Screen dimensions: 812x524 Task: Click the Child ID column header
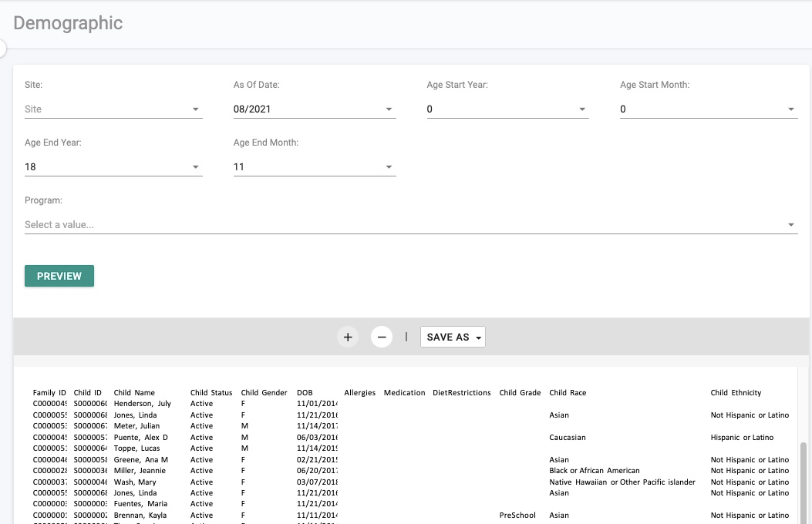tap(87, 392)
